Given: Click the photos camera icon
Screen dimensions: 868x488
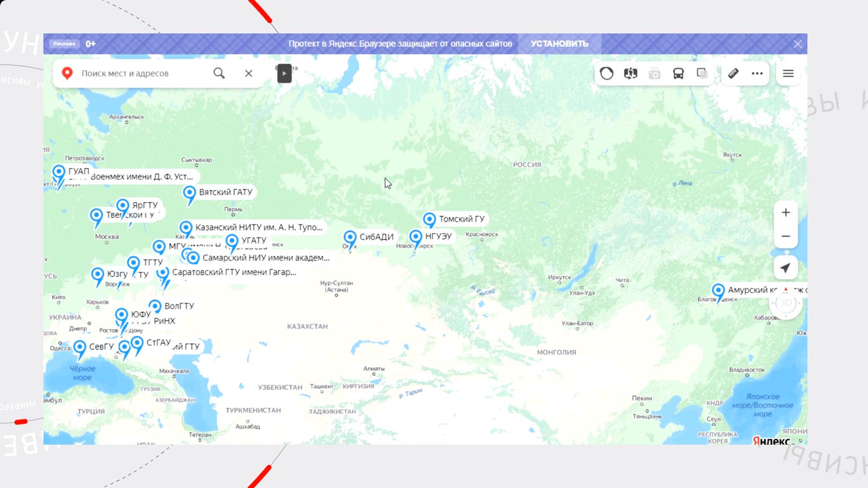Looking at the screenshot, I should 655,74.
